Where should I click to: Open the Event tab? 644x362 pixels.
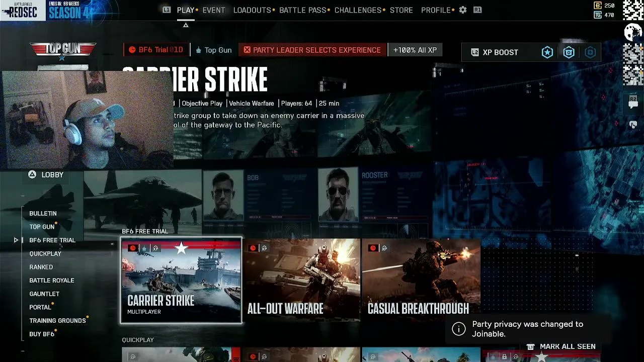click(214, 10)
